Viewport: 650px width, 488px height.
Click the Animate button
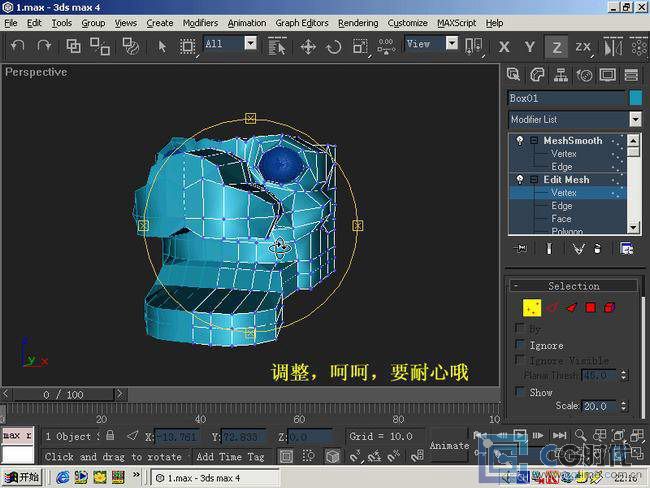coord(449,446)
